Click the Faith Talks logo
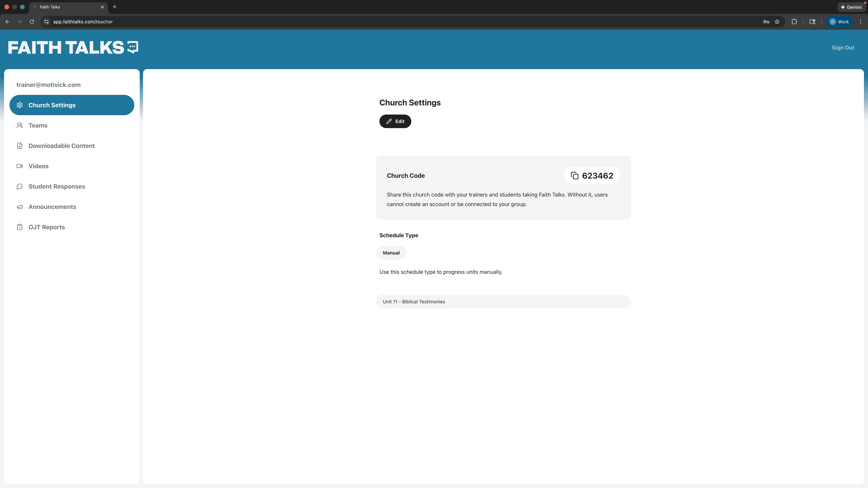The width and height of the screenshot is (868, 488). coord(72,47)
